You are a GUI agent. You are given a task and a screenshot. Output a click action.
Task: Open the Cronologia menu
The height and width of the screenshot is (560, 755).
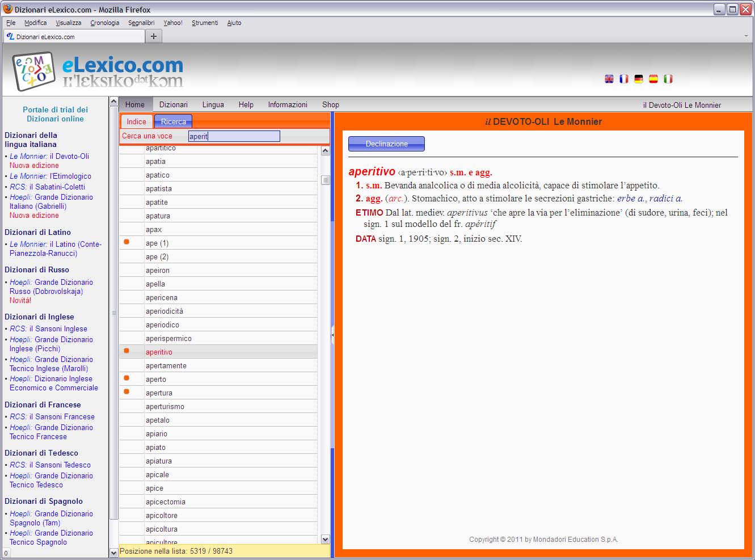point(105,23)
